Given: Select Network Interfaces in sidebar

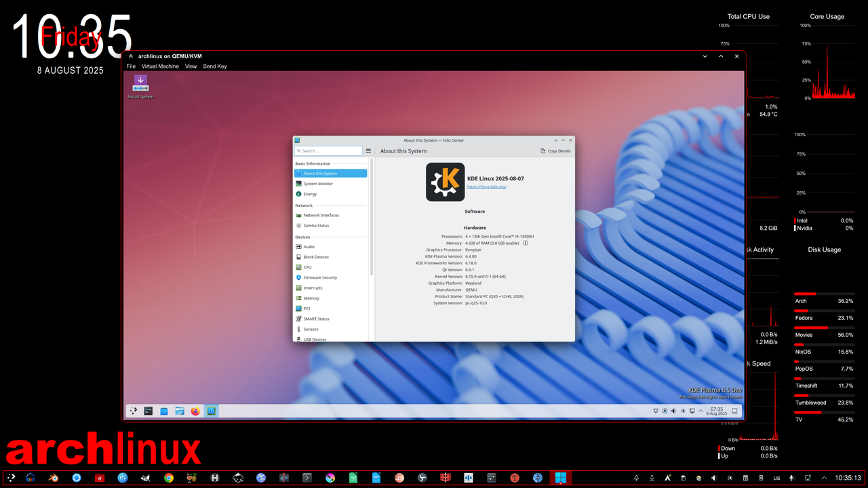Looking at the screenshot, I should coord(331,215).
